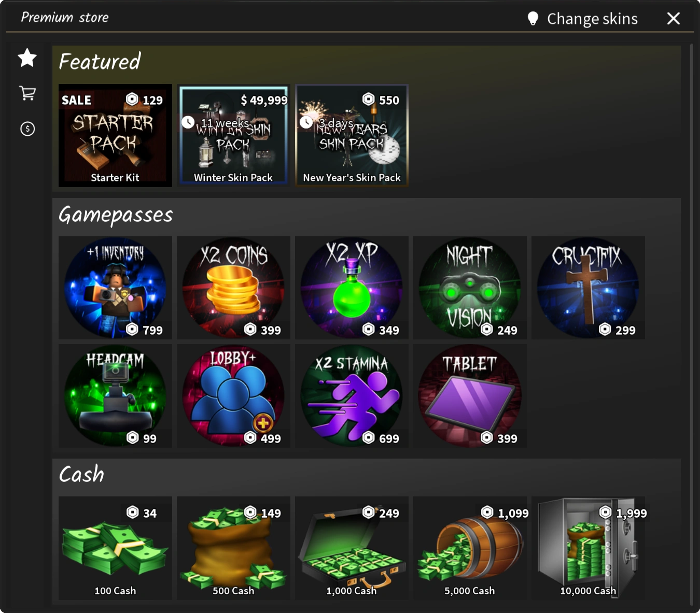Select the +1 Inventory gamepass
700x613 pixels.
115,288
